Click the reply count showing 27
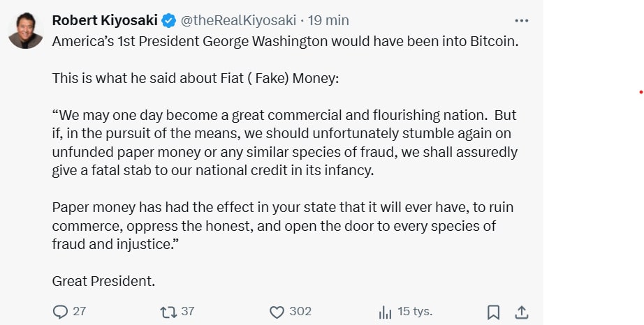 click(80, 312)
